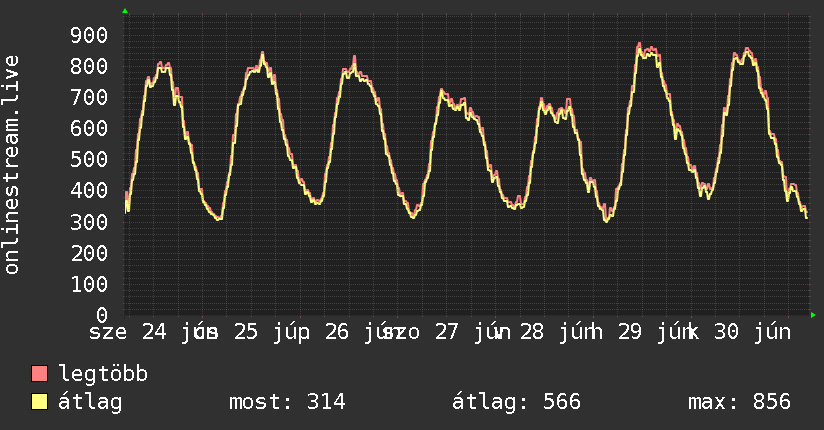This screenshot has width=824, height=430.
Task: Click the '30' date label on x-axis
Action: [726, 332]
